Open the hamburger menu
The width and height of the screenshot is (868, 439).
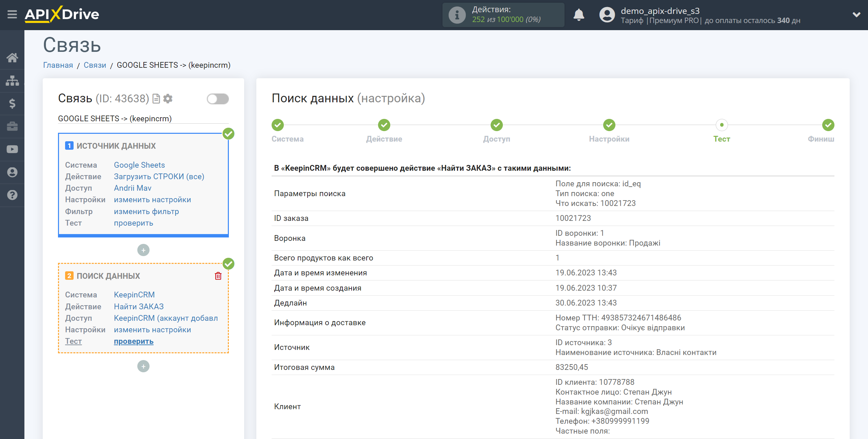click(12, 15)
